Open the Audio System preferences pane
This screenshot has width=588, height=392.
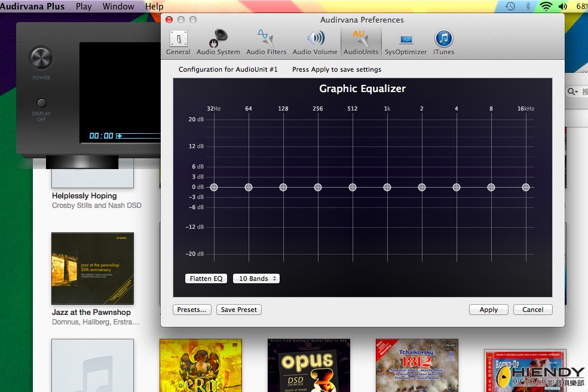pyautogui.click(x=218, y=43)
